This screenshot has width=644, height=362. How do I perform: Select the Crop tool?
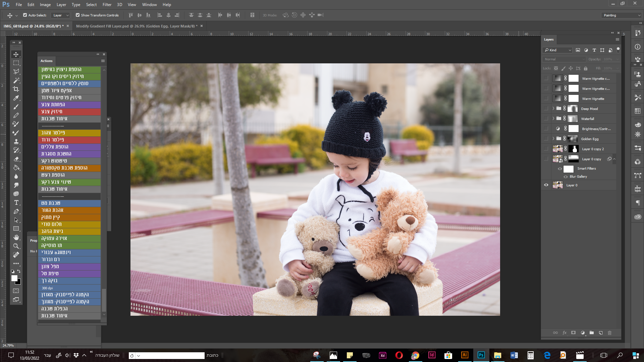click(x=16, y=89)
